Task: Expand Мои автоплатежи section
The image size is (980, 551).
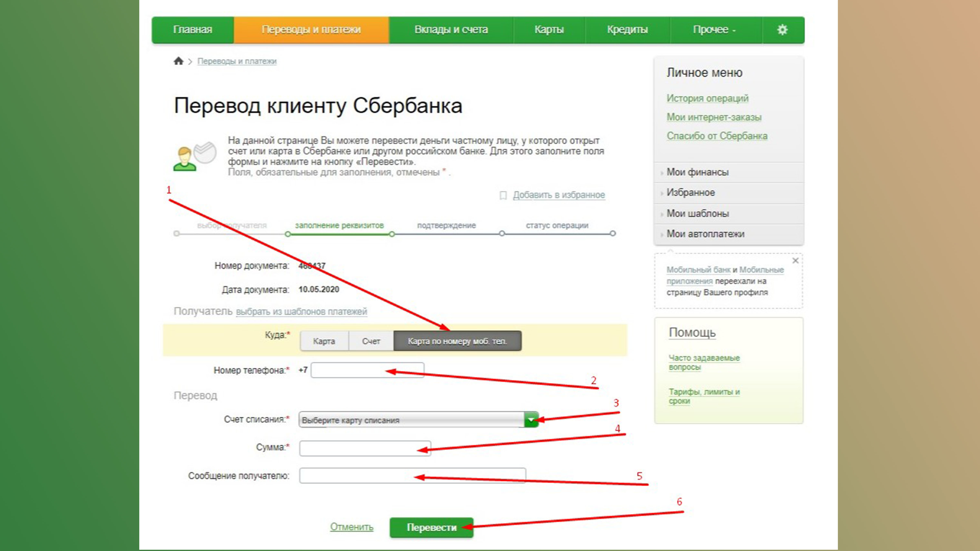Action: 729,234
